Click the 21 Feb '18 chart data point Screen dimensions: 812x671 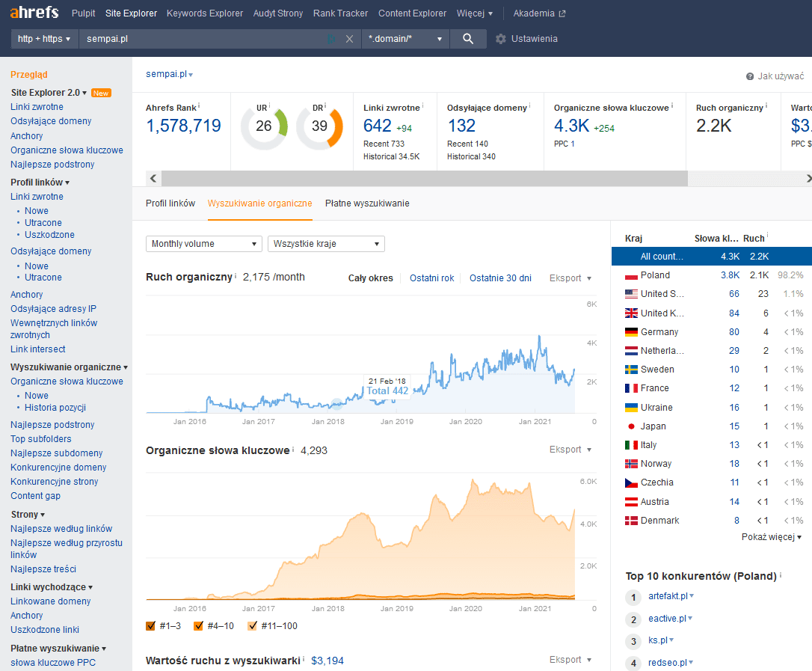pyautogui.click(x=337, y=404)
